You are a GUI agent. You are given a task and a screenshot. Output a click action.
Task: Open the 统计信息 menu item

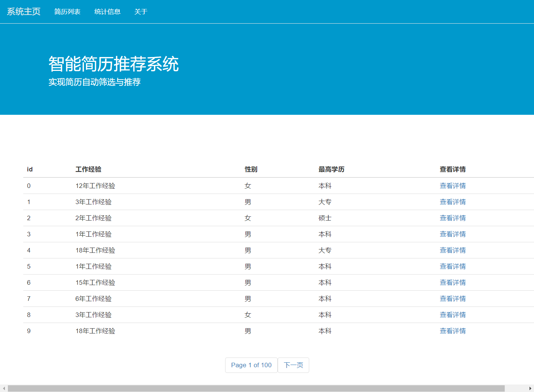(x=107, y=12)
